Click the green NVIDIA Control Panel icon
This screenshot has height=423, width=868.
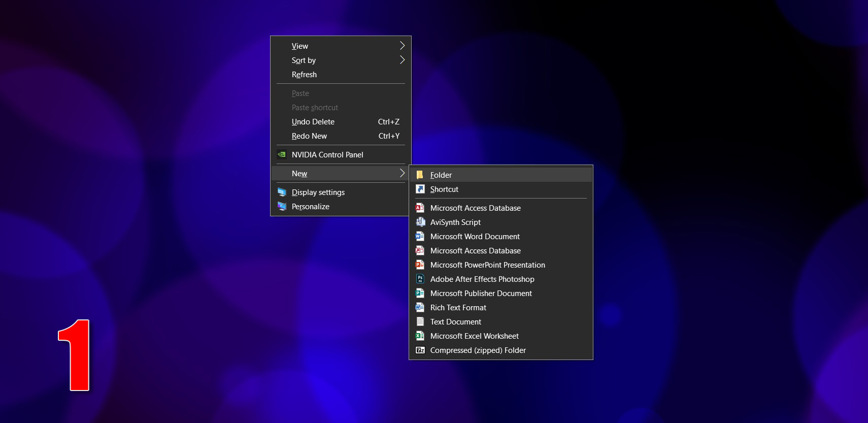click(x=282, y=154)
